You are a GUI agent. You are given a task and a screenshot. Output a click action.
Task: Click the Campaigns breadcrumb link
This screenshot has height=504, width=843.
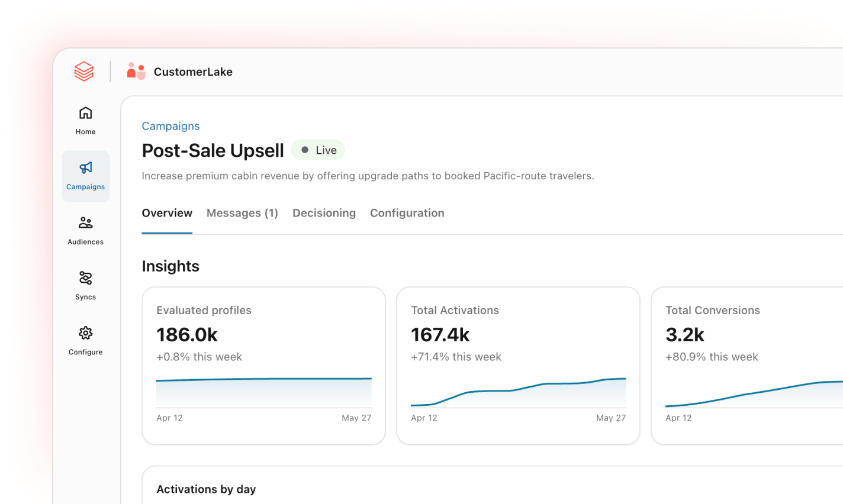click(x=170, y=126)
